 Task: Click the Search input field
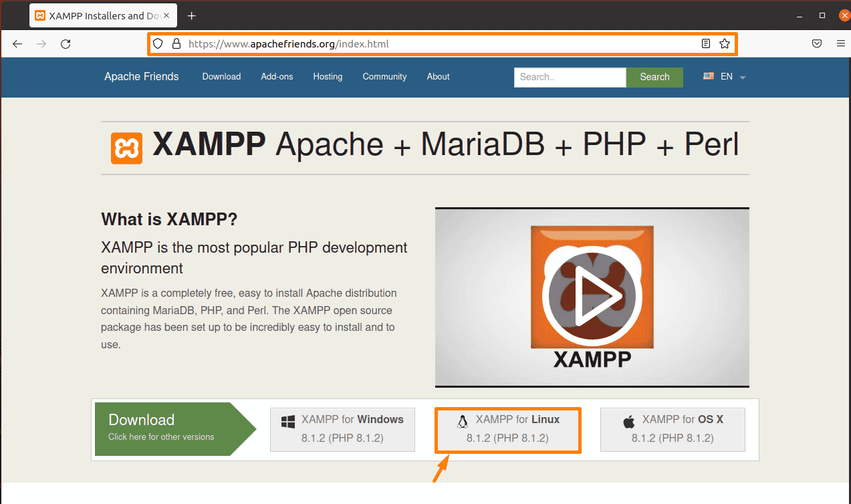click(x=570, y=77)
